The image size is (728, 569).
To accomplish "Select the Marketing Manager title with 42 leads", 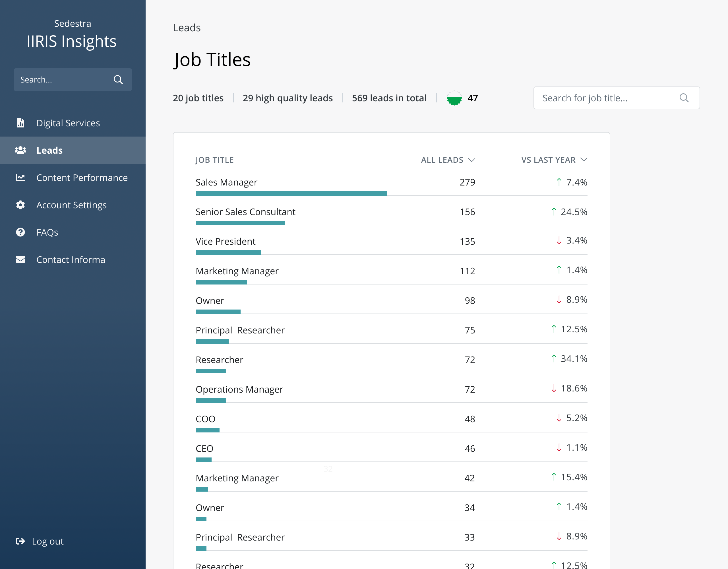I will coord(237,478).
